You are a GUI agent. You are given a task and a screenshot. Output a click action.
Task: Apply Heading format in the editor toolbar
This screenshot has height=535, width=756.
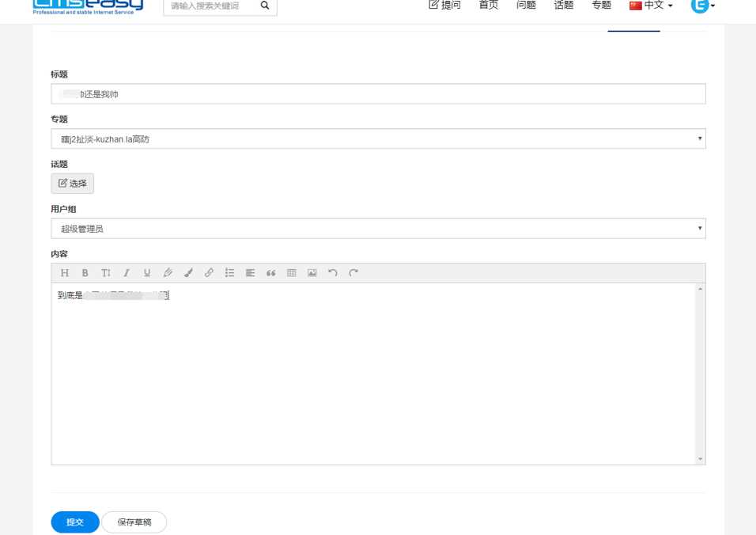pyautogui.click(x=64, y=272)
